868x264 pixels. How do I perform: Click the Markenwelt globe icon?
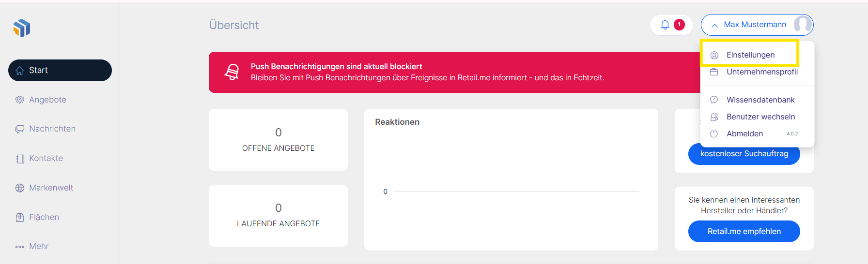click(20, 188)
